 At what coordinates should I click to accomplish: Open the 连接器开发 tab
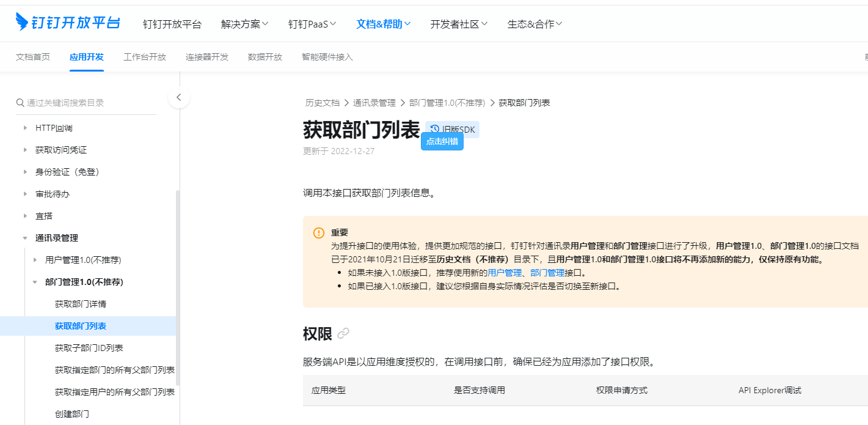207,57
